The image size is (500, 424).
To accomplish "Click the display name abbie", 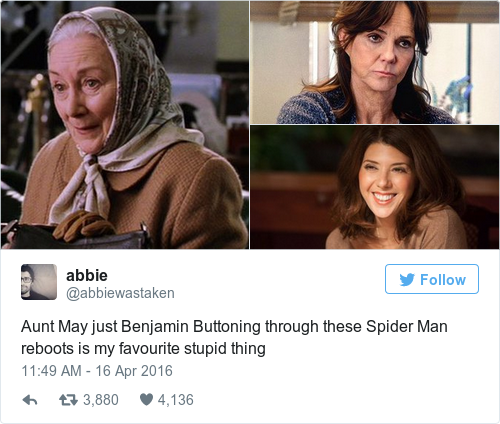I will pyautogui.click(x=87, y=275).
